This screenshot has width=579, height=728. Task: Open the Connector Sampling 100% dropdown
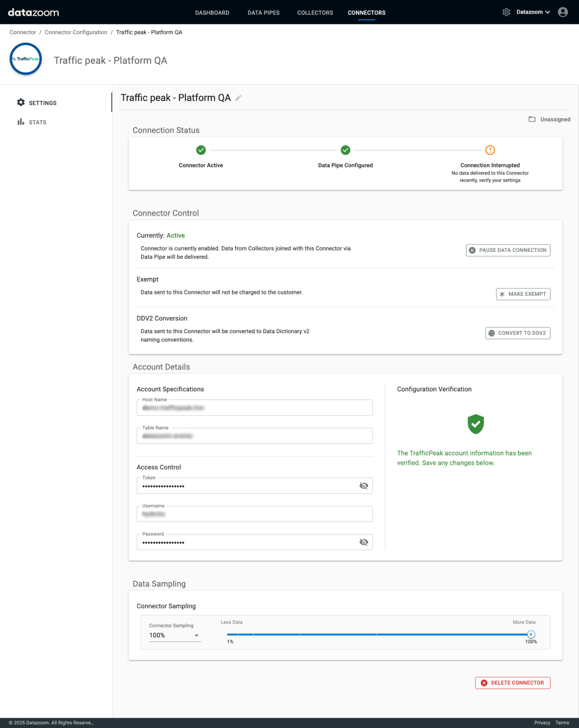(x=175, y=635)
